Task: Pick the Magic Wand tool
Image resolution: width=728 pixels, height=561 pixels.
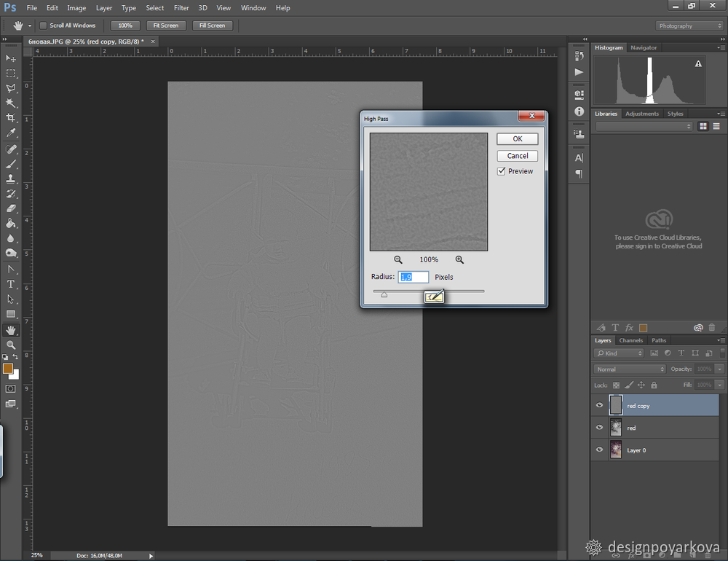Action: (x=11, y=103)
